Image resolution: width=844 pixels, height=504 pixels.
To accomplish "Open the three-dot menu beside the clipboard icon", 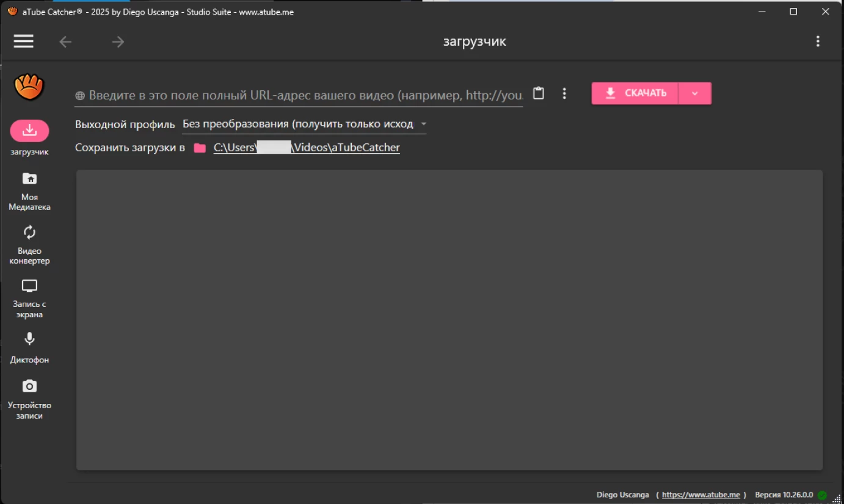I will (564, 93).
